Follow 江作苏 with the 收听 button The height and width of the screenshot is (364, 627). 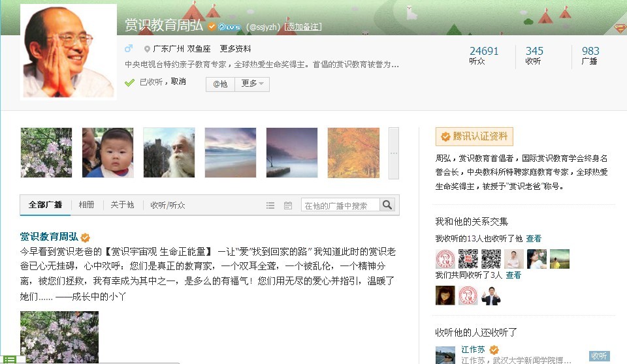[x=599, y=356]
